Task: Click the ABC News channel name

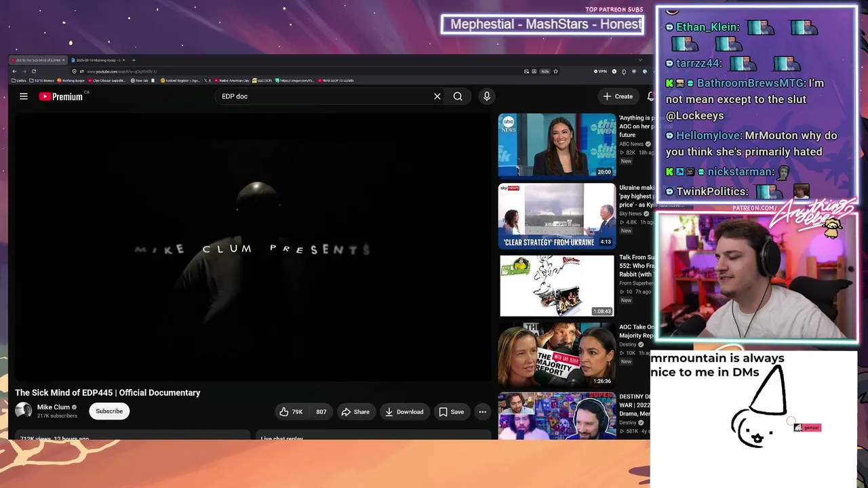Action: 631,144
